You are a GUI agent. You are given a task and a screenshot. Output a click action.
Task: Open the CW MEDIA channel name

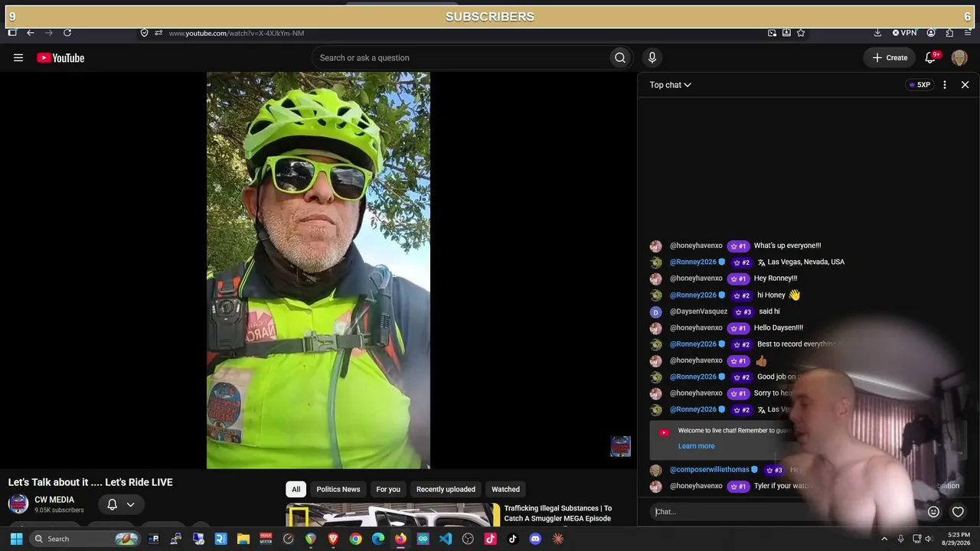(54, 500)
